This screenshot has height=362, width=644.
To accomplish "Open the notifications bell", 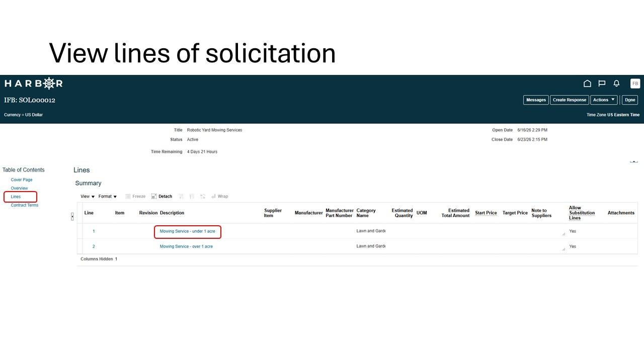I will click(616, 83).
